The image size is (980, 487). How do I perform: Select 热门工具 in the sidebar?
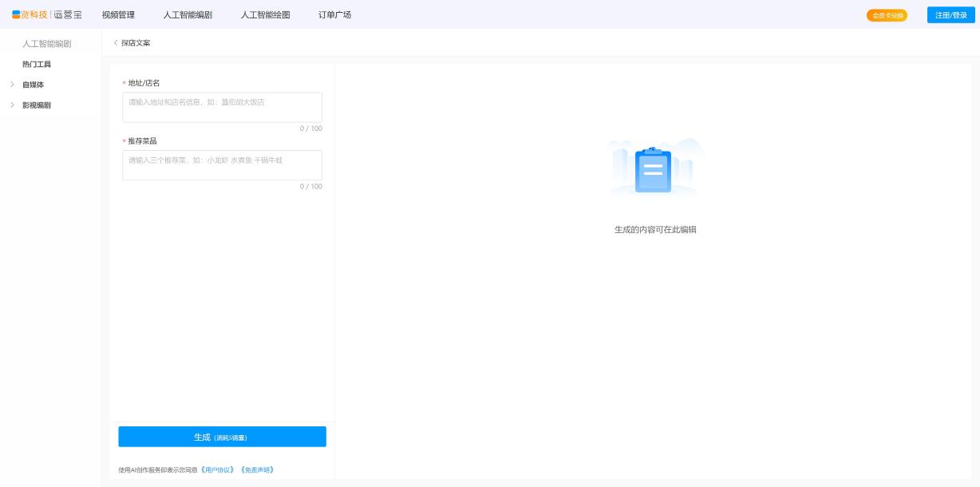[37, 64]
